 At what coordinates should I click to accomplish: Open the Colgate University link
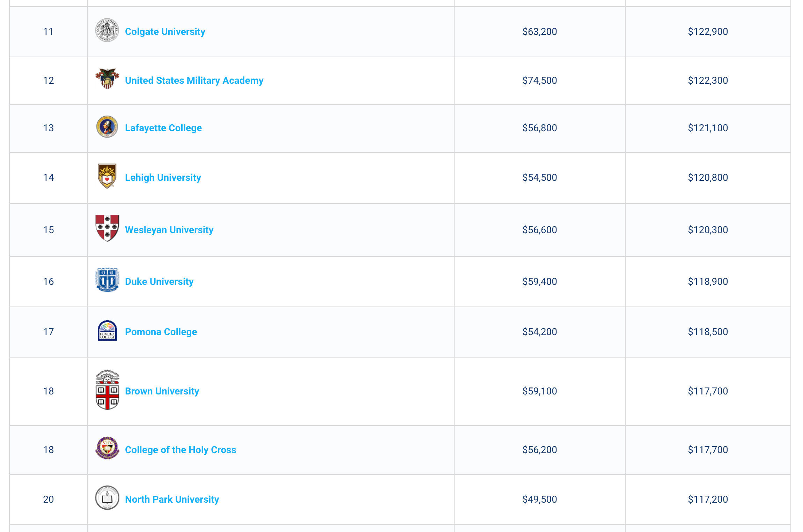coord(165,32)
